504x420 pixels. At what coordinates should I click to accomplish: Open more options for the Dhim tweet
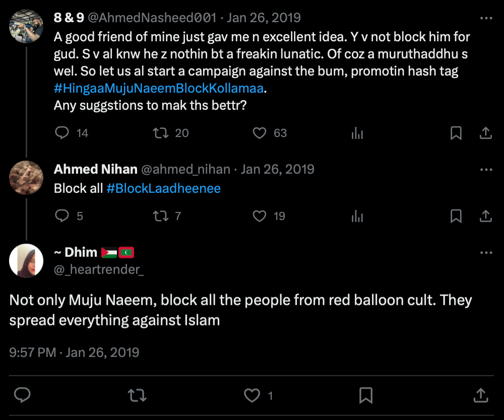click(x=486, y=252)
